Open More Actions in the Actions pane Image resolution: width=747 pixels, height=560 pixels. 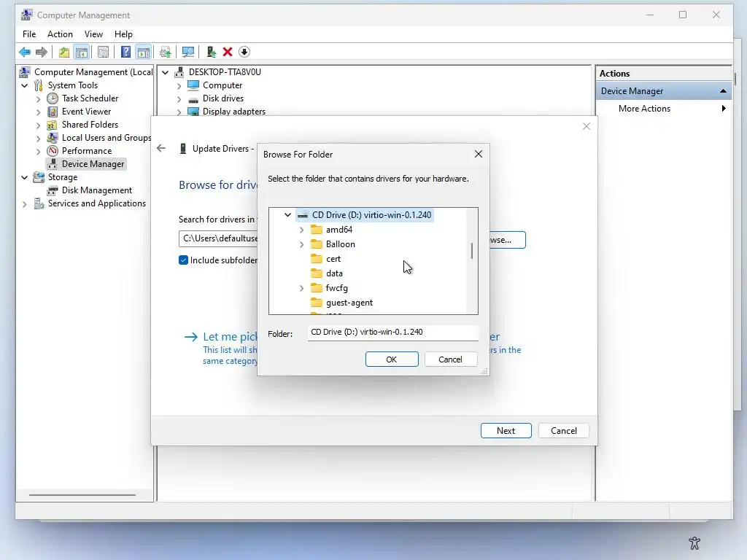663,109
